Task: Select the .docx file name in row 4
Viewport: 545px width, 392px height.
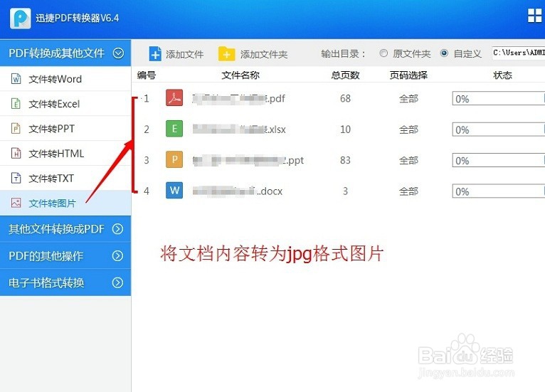Action: point(238,191)
